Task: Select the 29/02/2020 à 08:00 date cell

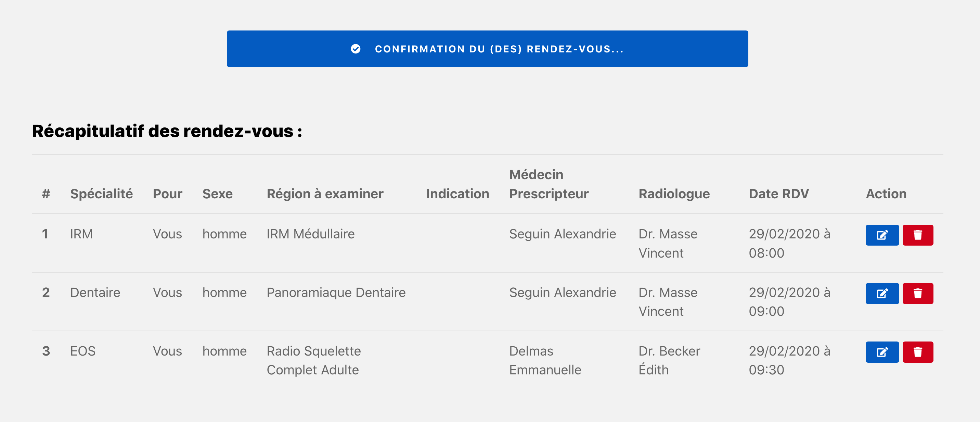Action: [x=789, y=244]
